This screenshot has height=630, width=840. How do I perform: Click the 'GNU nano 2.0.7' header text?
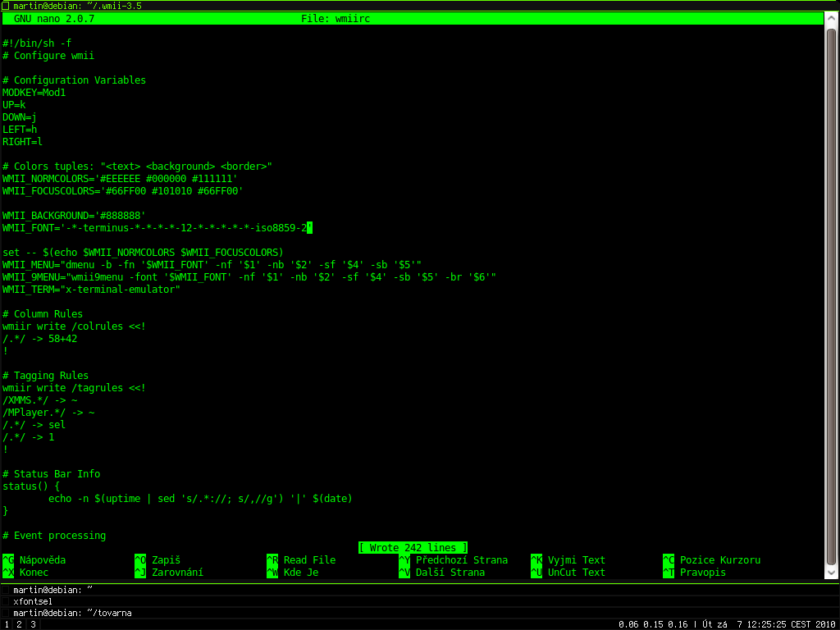click(x=54, y=19)
